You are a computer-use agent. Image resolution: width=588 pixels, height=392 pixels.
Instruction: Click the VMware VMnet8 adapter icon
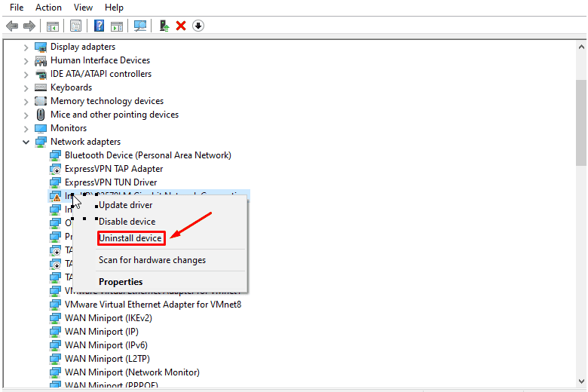55,305
